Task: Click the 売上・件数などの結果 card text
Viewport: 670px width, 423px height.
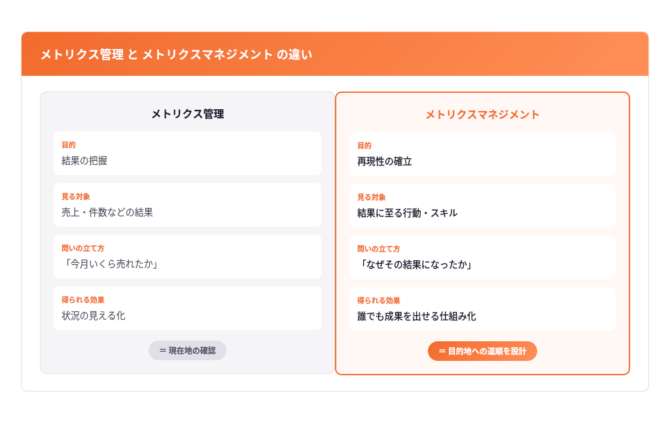Action: tap(107, 212)
